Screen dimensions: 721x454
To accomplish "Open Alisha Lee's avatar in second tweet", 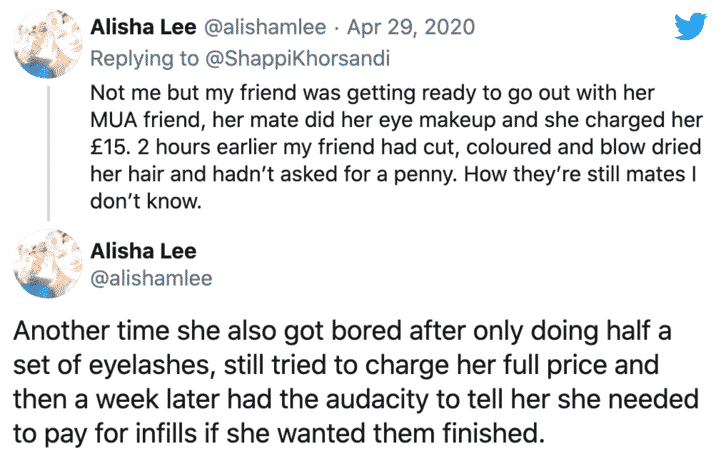I will pos(48,264).
